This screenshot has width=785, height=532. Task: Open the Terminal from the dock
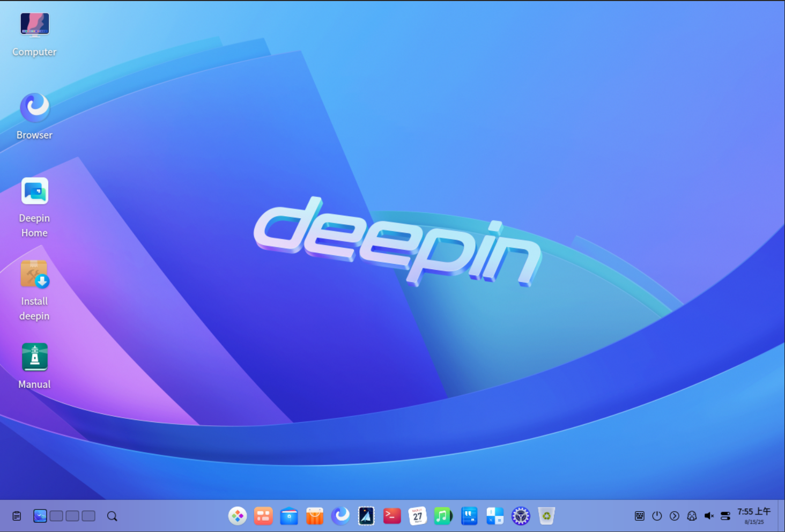click(392, 516)
